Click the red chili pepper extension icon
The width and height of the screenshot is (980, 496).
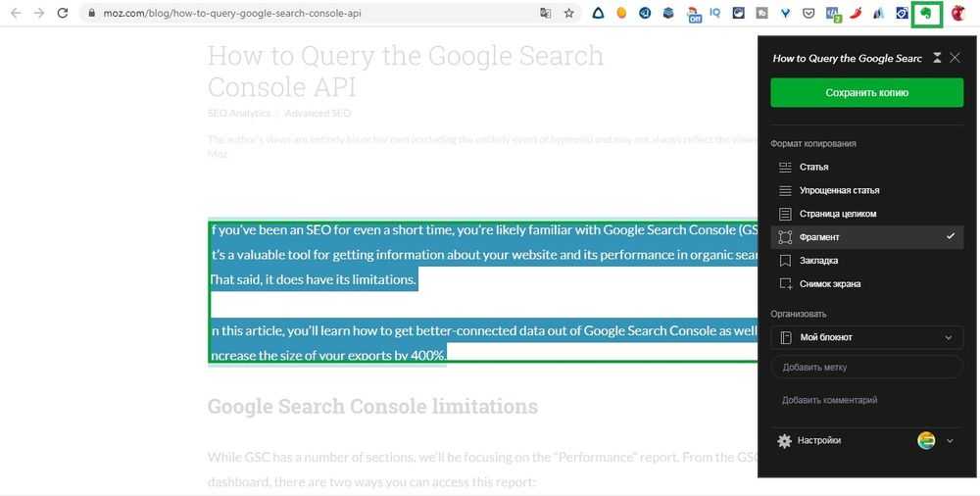pos(855,14)
